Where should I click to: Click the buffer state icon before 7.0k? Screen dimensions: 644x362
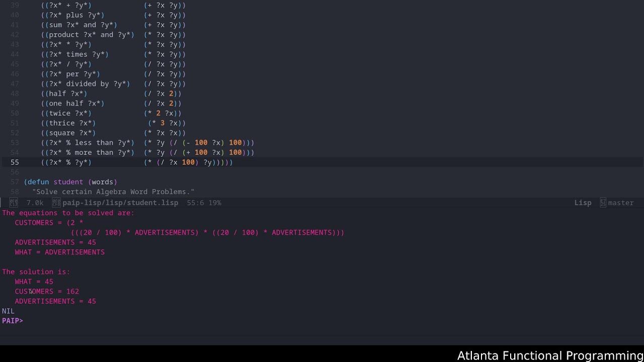pos(14,203)
